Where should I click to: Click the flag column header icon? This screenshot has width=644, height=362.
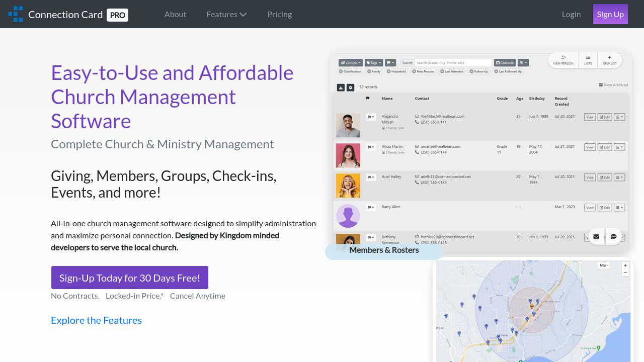368,99
